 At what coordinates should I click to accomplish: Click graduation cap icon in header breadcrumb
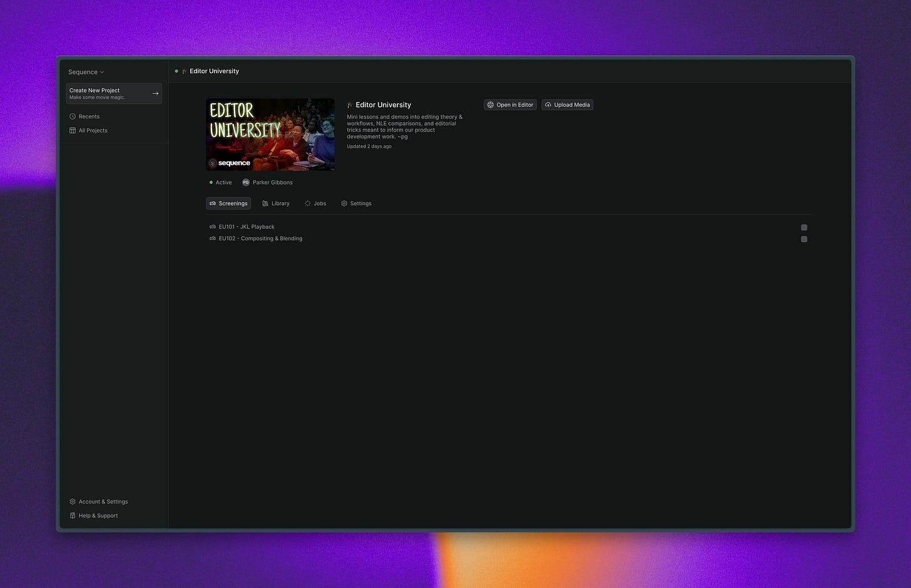[185, 71]
